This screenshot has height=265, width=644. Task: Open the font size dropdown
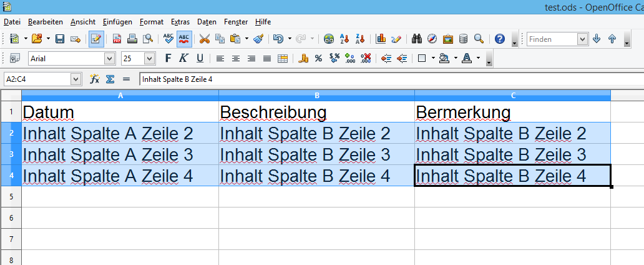point(150,59)
